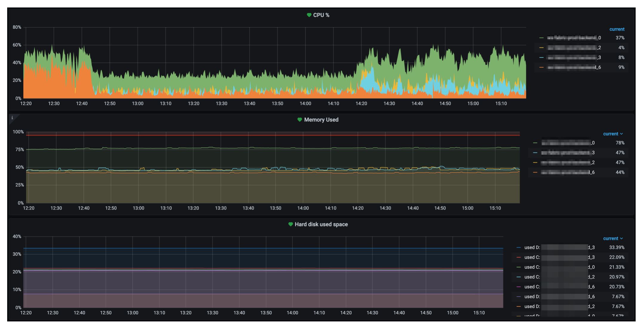Click the green heart icon beside CPU %
The height and width of the screenshot is (328, 644).
(309, 15)
